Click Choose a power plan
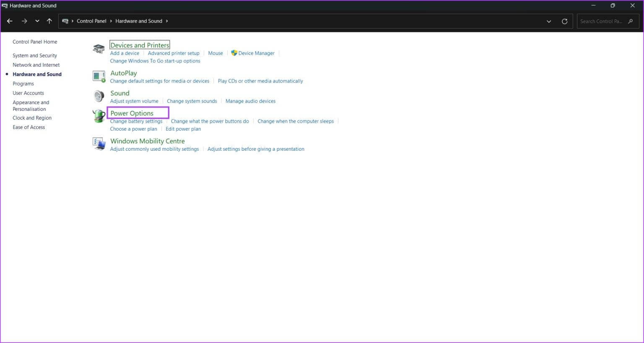This screenshot has height=343, width=644. tap(133, 129)
